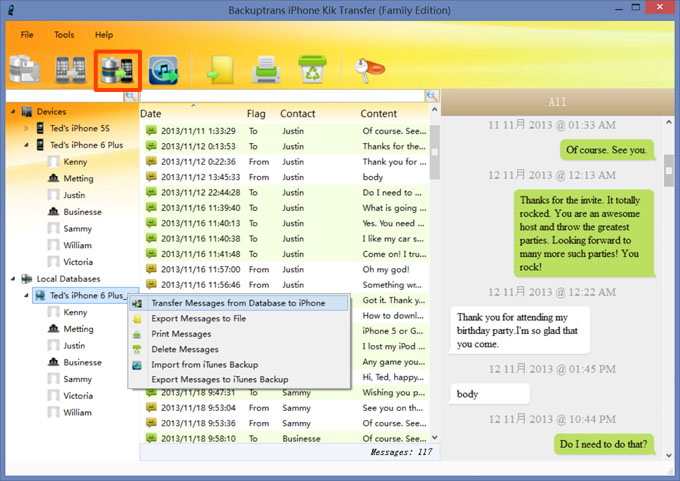Click the search icon above the device tree
This screenshot has height=481, width=680.
coord(131,96)
